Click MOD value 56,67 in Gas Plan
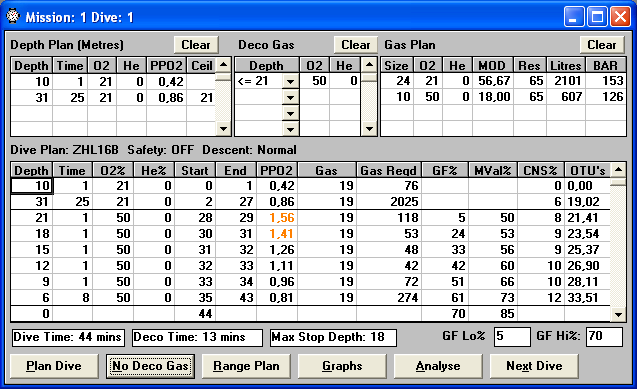637x389 pixels. pos(493,81)
